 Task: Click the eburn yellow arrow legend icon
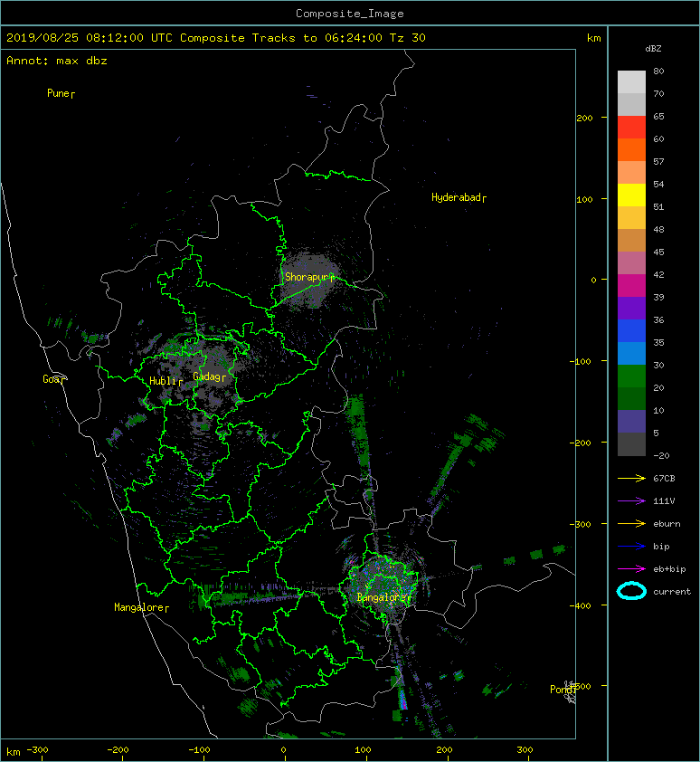(631, 524)
